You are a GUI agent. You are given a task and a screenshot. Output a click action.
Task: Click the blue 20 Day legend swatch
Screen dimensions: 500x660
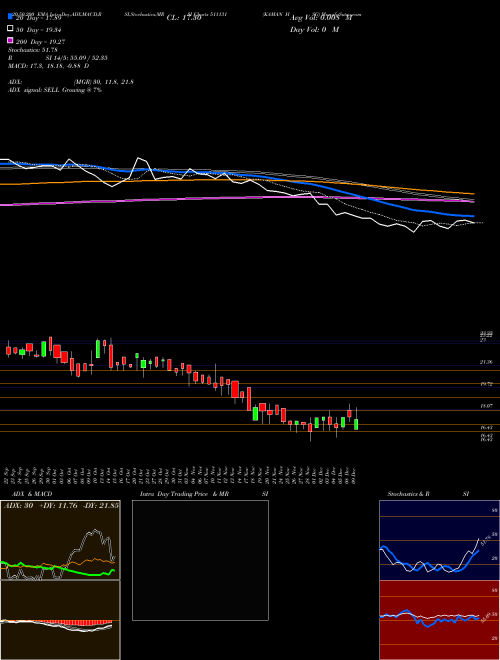tap(10, 16)
